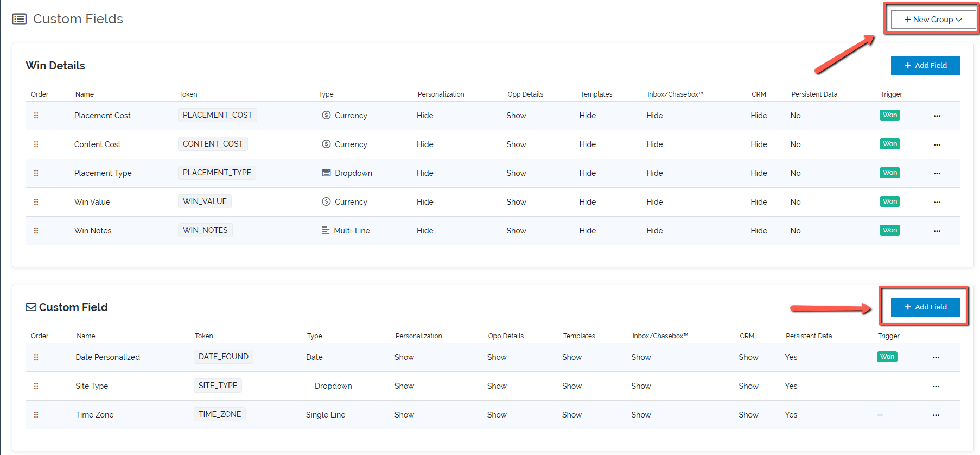
Task: Grab the drag handle for Time Zone
Action: point(36,415)
